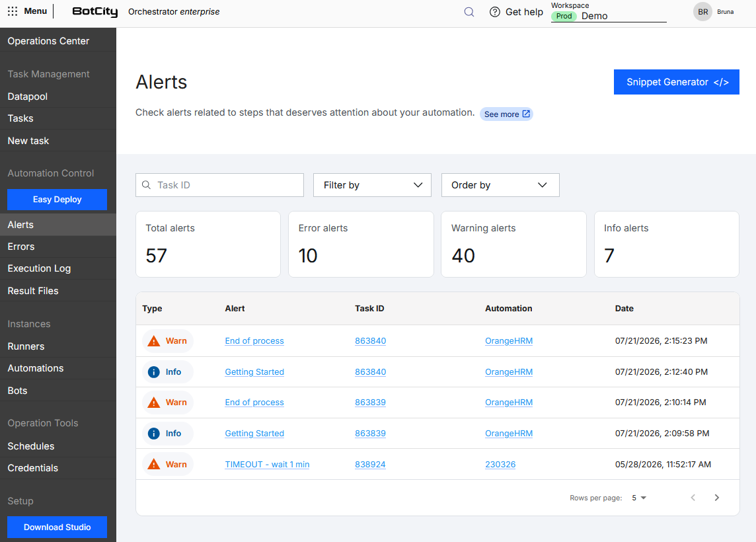Open the Menu grid icon
Viewport: 756px width, 542px height.
pyautogui.click(x=13, y=11)
